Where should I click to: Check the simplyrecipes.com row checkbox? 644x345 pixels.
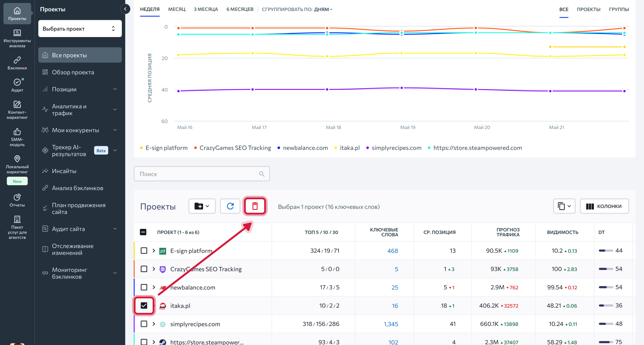pyautogui.click(x=144, y=324)
